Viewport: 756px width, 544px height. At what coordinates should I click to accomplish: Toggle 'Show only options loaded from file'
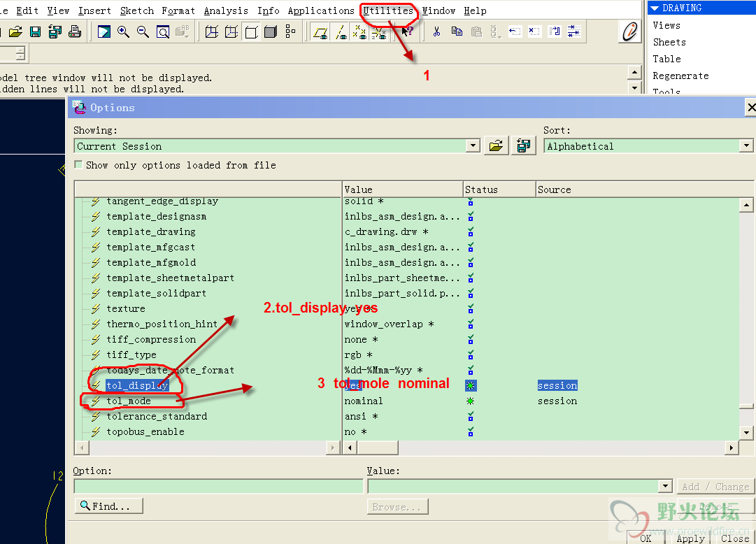(x=79, y=165)
